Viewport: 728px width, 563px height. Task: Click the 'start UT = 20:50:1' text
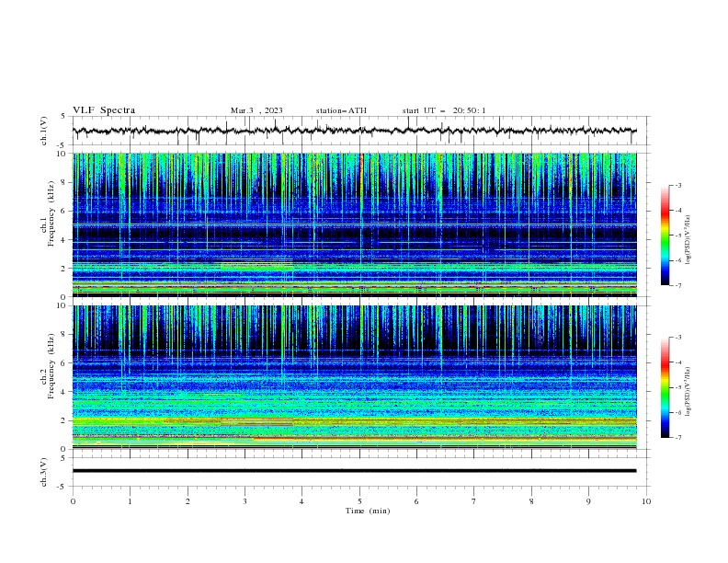click(x=444, y=110)
